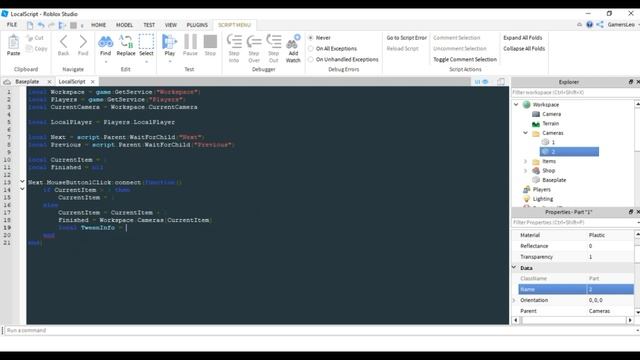This screenshot has height=360, width=640.
Task: Click the Cut scissors icon
Action: pos(30,38)
